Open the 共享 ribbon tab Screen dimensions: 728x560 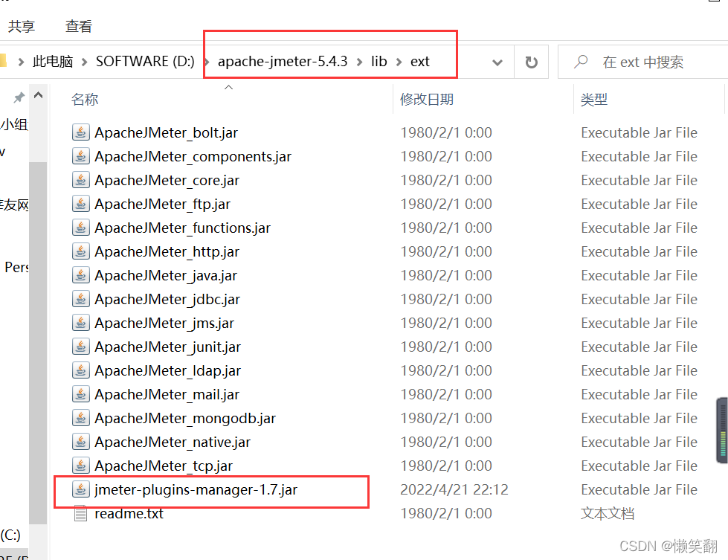[x=22, y=26]
